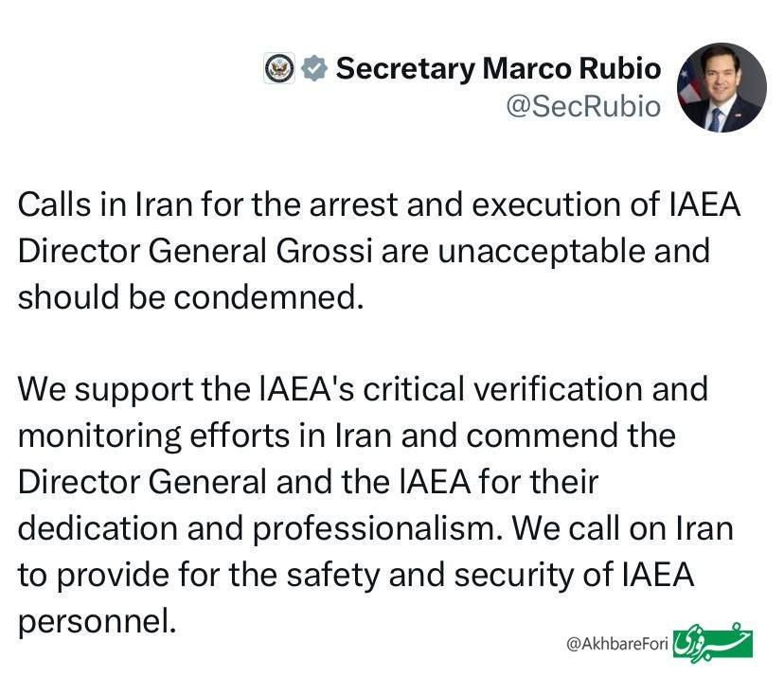
Task: Click the line starting 'We support the IAEA's'
Action: [x=363, y=389]
